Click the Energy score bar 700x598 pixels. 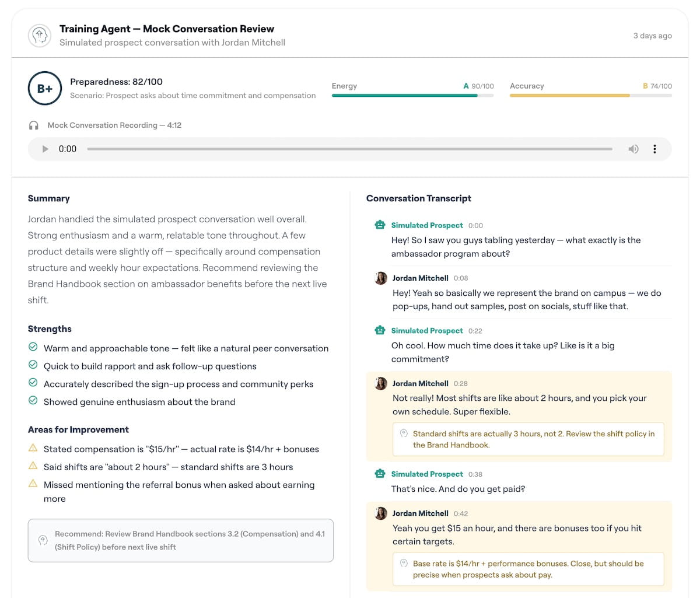[x=412, y=95]
